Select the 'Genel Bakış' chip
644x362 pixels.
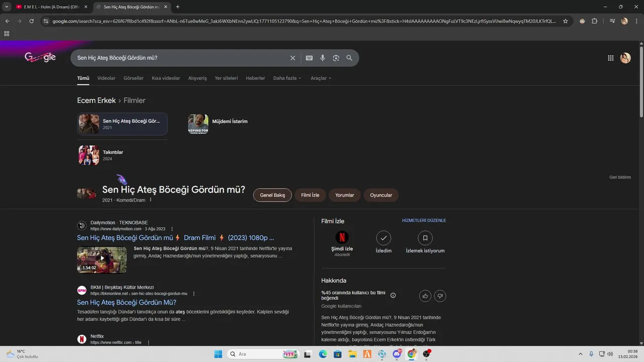click(272, 195)
